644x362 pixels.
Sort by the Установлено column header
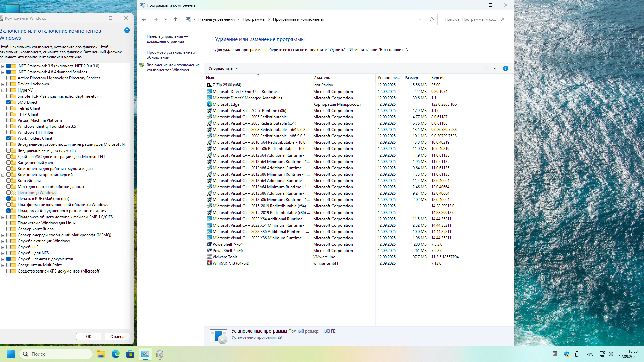[x=389, y=78]
